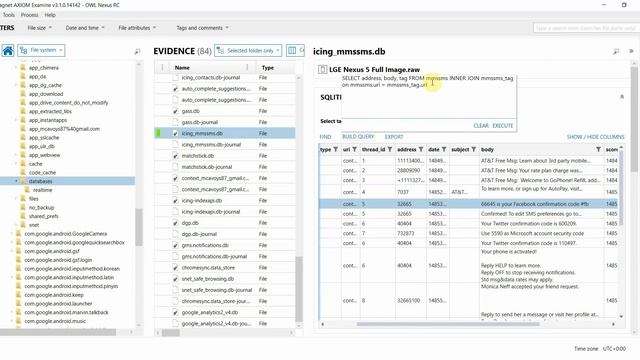640x360 pixels.
Task: Open the app_chimera folder
Action: (44, 68)
